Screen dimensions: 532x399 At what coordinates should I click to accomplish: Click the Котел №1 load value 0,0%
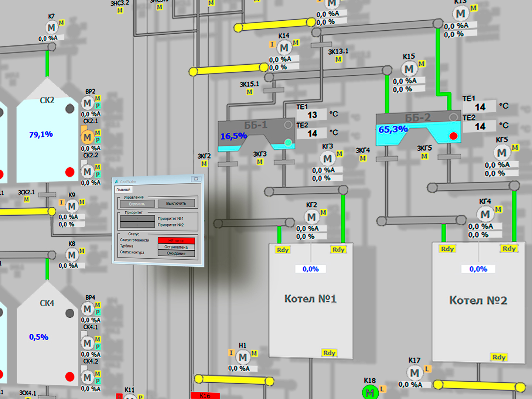tap(311, 269)
